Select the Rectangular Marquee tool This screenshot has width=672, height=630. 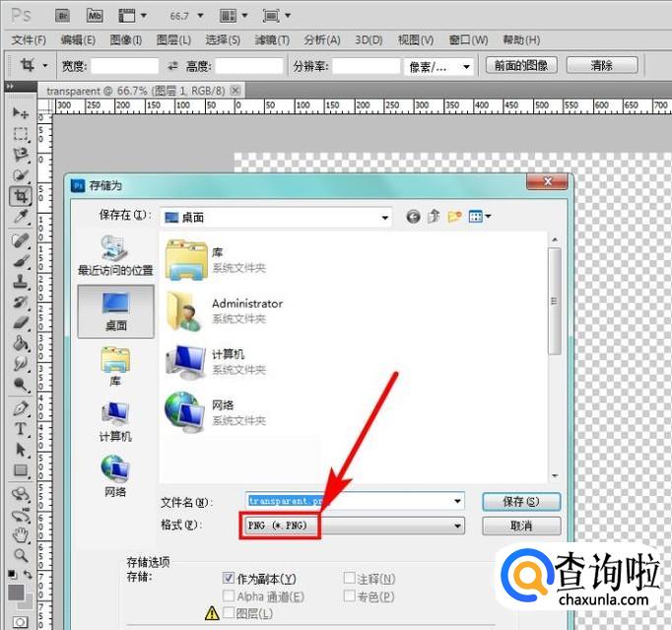coord(20,134)
